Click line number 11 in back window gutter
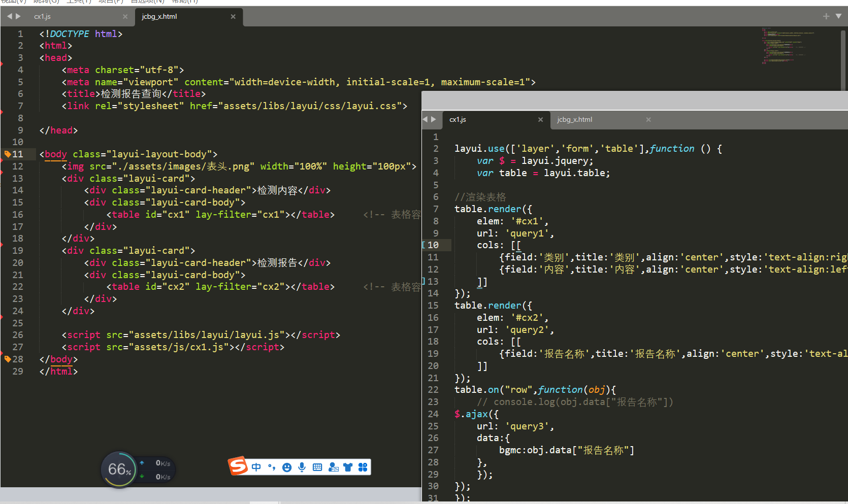Viewport: 848px width, 504px height. pyautogui.click(x=18, y=154)
